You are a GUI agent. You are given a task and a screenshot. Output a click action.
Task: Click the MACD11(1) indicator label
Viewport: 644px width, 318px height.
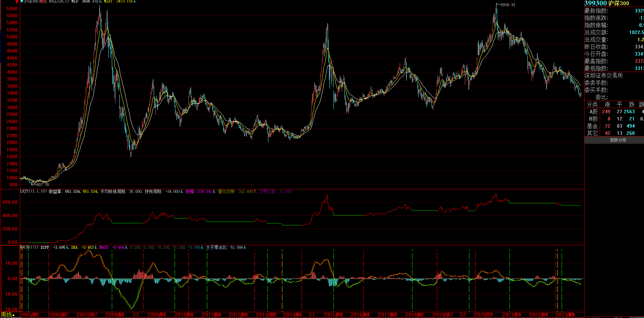tap(29, 247)
